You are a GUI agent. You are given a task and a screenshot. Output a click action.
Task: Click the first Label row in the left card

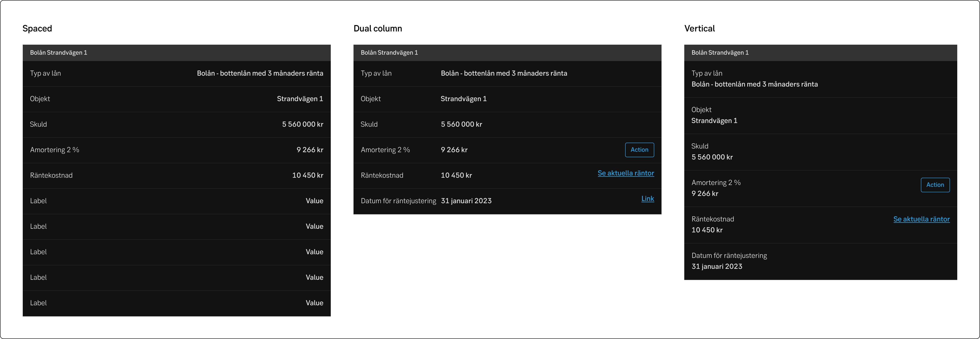(x=38, y=201)
